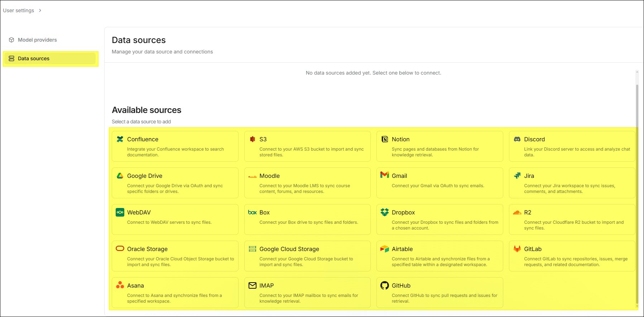Click the Asana three-dot icon
The height and width of the screenshot is (317, 644).
pyautogui.click(x=120, y=285)
